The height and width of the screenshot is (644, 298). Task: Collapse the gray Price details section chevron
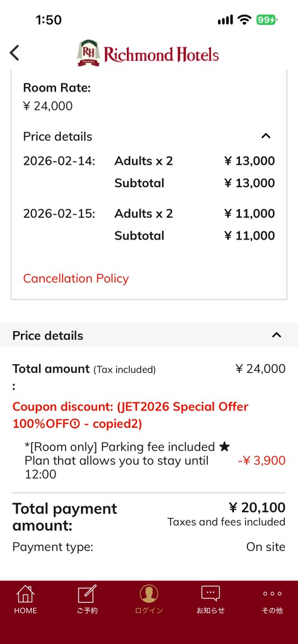click(277, 335)
